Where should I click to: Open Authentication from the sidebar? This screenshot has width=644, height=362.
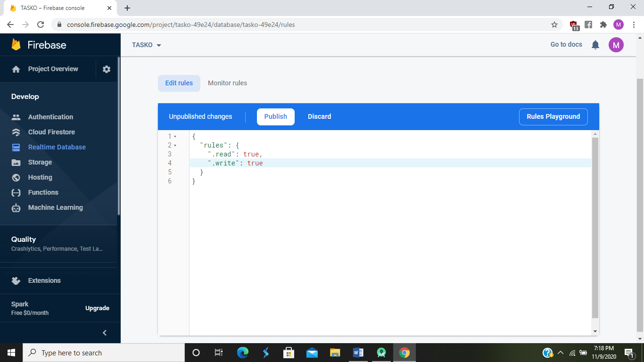click(50, 117)
